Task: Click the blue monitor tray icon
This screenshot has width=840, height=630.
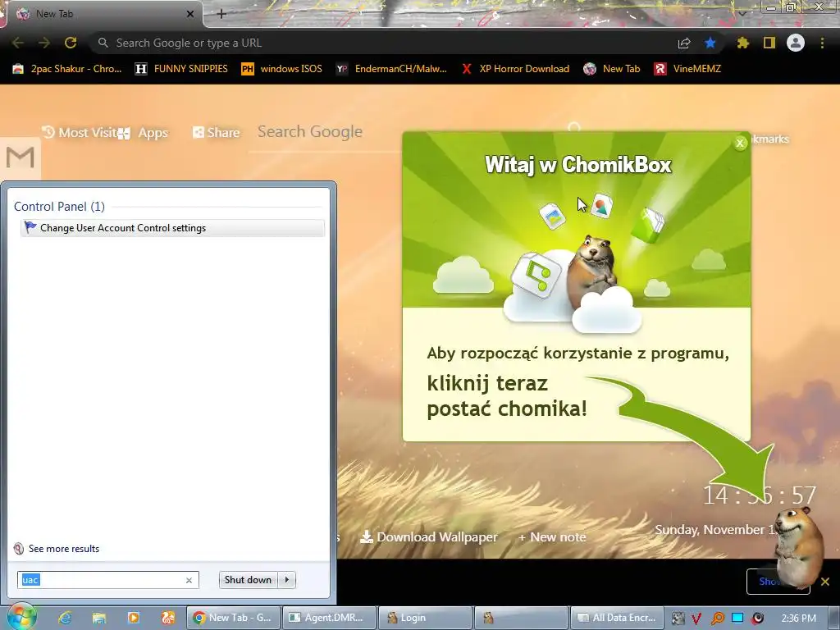Action: pos(737,619)
